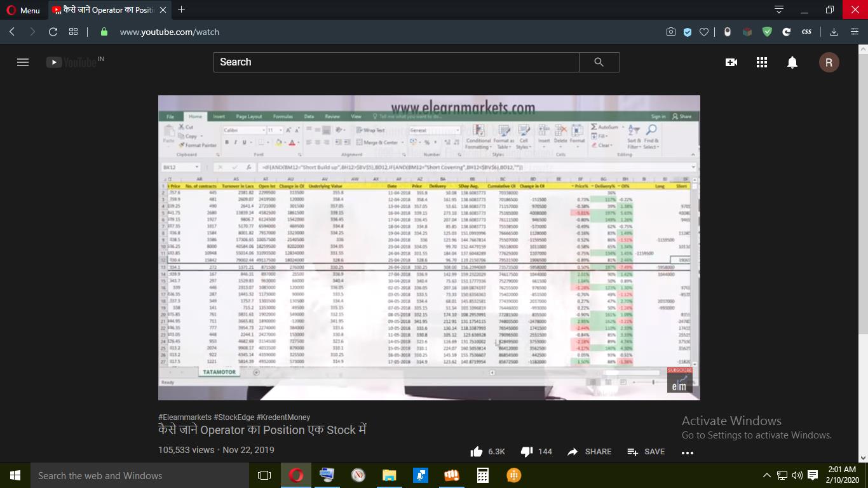Click the AutoSum icon in the Editing group
The image size is (868, 488).
click(x=593, y=126)
